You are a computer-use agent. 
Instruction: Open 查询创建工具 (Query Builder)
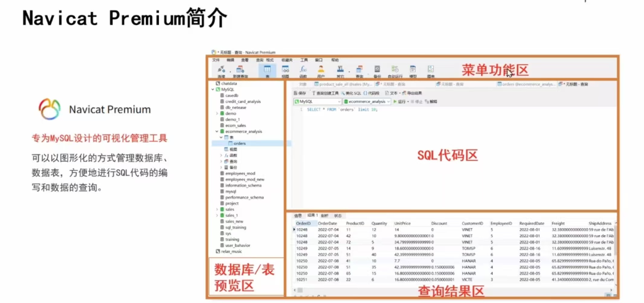coord(325,93)
